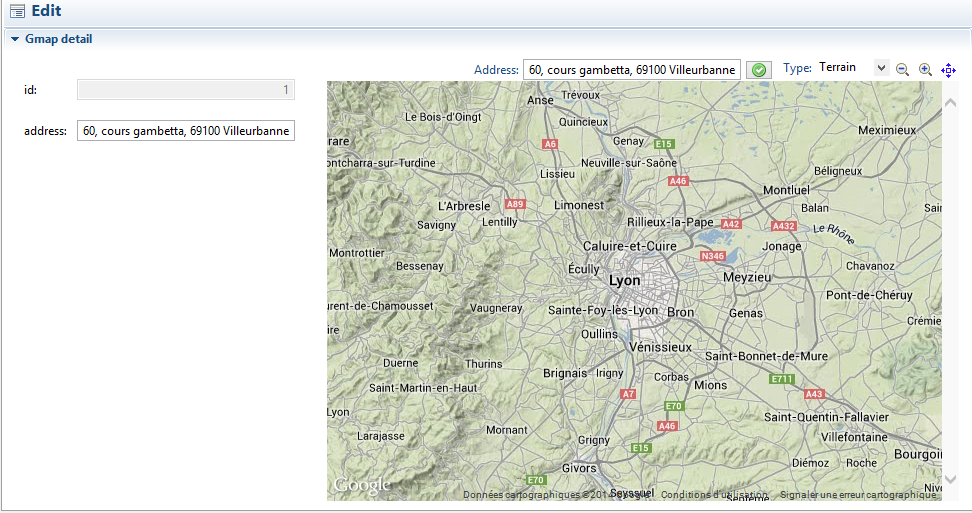This screenshot has height=513, width=972.
Task: Click the Gmap detail section title
Action: [58, 40]
